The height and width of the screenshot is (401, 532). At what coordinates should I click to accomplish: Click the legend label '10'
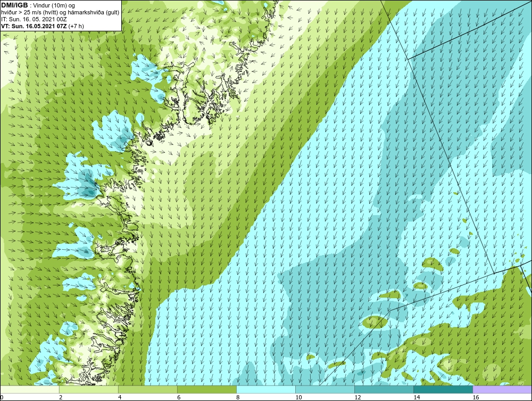pos(298,397)
